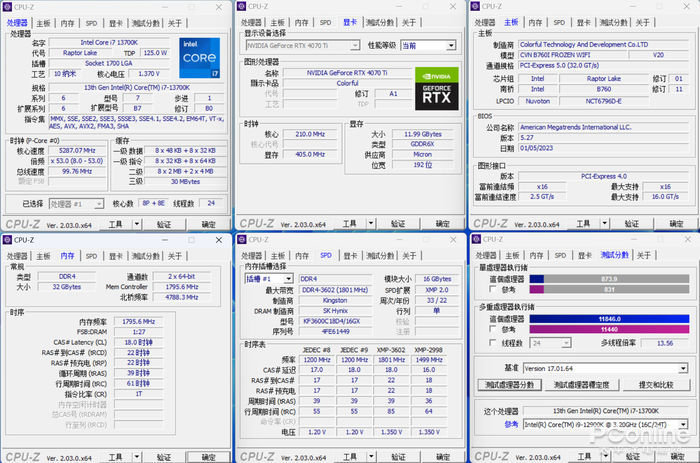This screenshot has width=700, height=463.
Task: Click the CPU-Z app icon in the benchmark window title bar
Action: tap(476, 239)
